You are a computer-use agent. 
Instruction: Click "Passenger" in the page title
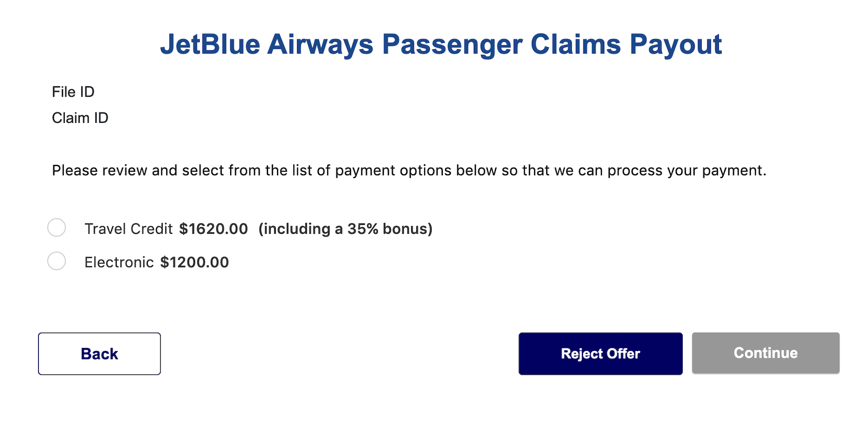[x=452, y=45]
